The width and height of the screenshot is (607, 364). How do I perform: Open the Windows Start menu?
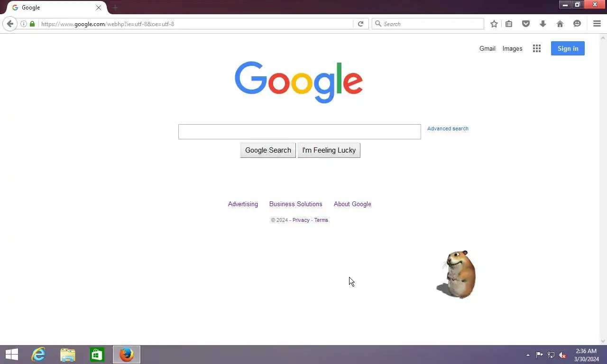(x=12, y=355)
